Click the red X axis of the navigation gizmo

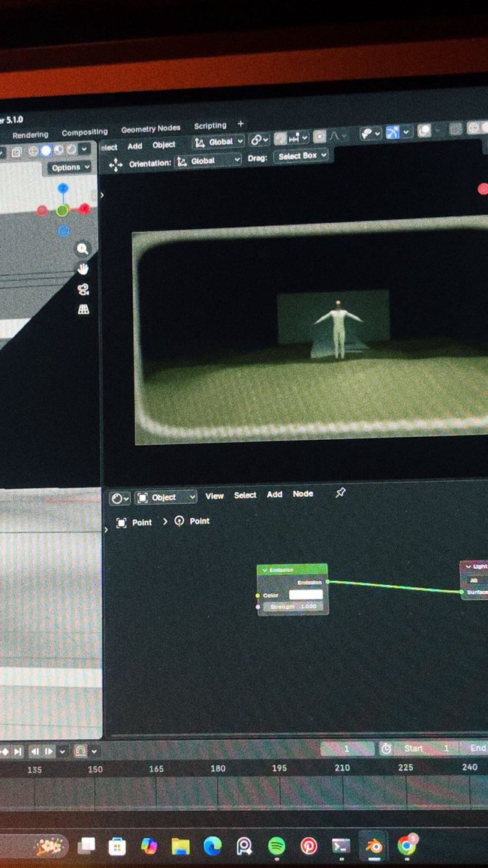click(85, 208)
